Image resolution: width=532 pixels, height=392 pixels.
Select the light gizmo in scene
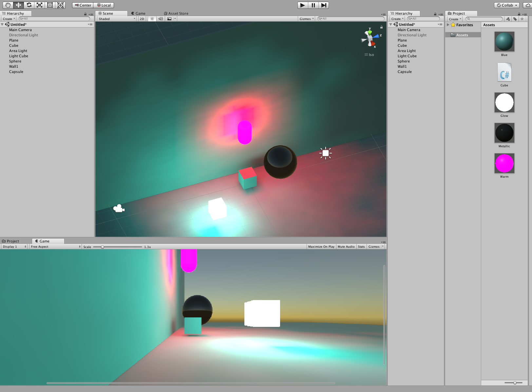click(x=326, y=153)
